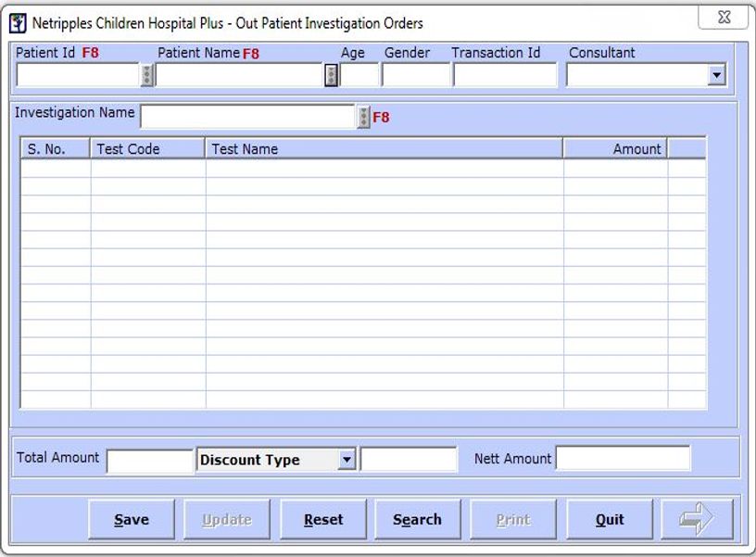This screenshot has height=557, width=756.
Task: Click the Test Name column header
Action: [384, 148]
